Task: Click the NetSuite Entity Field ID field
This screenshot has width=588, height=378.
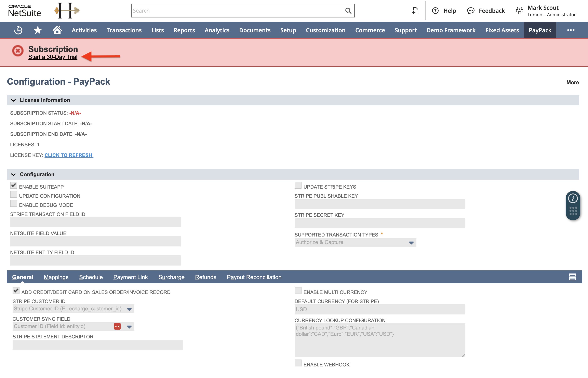Action: (x=95, y=260)
